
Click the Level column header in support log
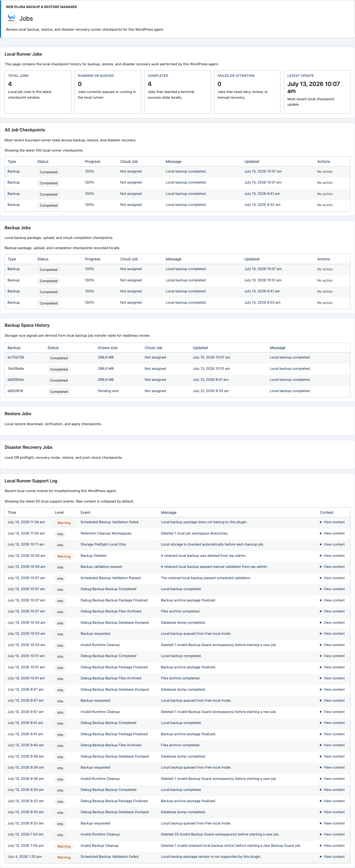pyautogui.click(x=59, y=512)
